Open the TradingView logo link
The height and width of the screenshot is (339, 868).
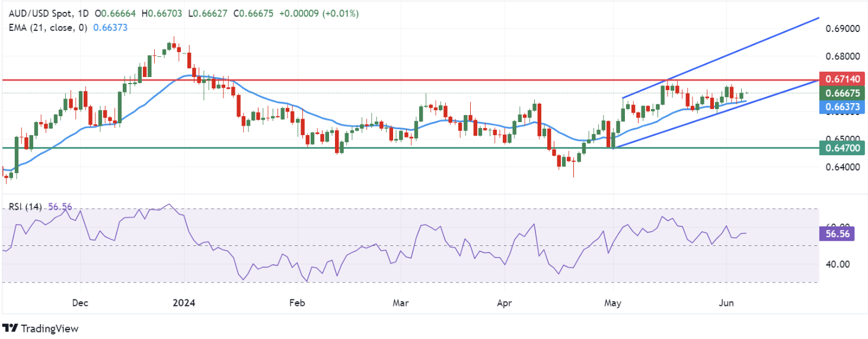[40, 328]
